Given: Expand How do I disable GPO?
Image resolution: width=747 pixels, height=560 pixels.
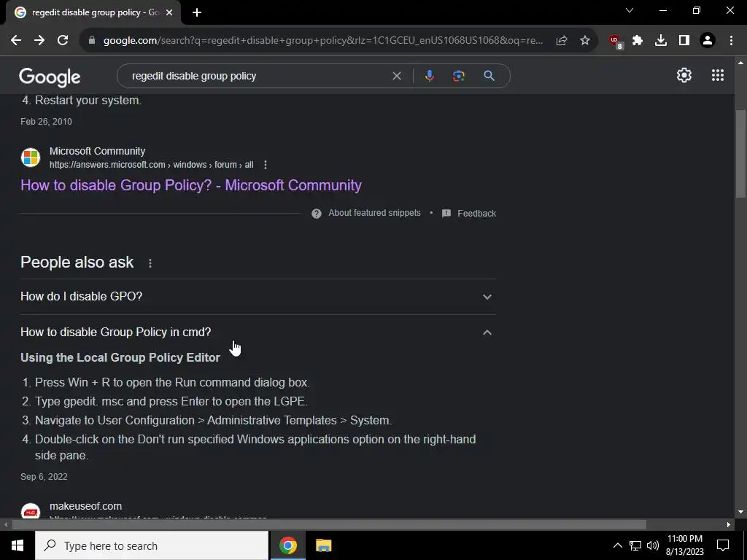Looking at the screenshot, I should point(258,296).
